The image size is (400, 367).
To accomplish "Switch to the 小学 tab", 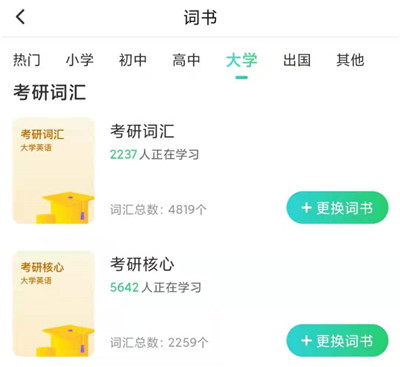I will tap(80, 60).
